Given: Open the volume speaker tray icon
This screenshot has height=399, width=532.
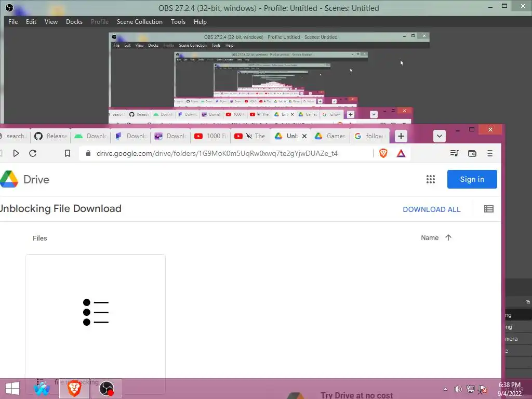Looking at the screenshot, I should [x=458, y=389].
